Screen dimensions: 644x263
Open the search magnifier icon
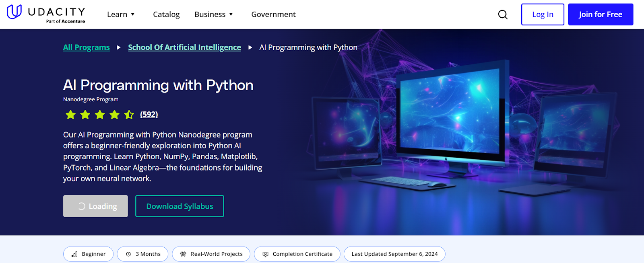pos(503,14)
